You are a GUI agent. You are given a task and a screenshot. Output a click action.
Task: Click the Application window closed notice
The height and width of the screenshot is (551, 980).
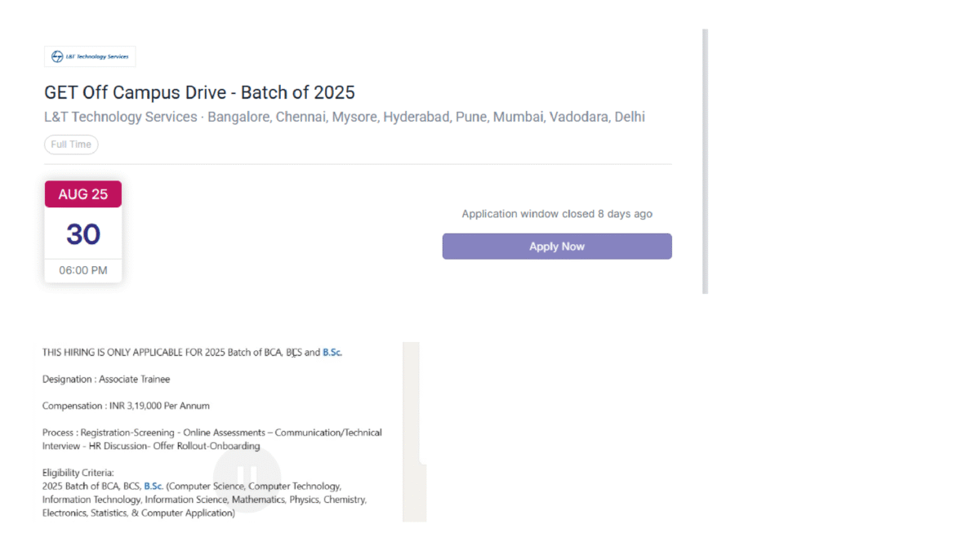point(557,214)
